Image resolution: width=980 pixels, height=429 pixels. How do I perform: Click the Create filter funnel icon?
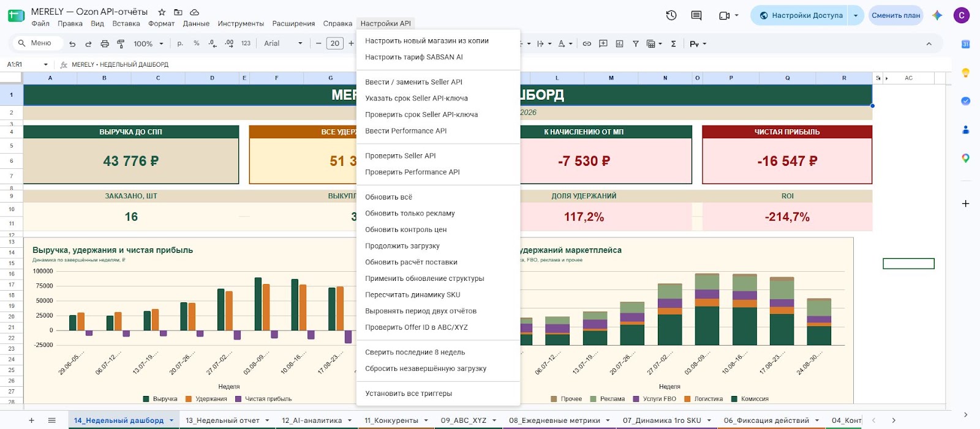(x=636, y=43)
